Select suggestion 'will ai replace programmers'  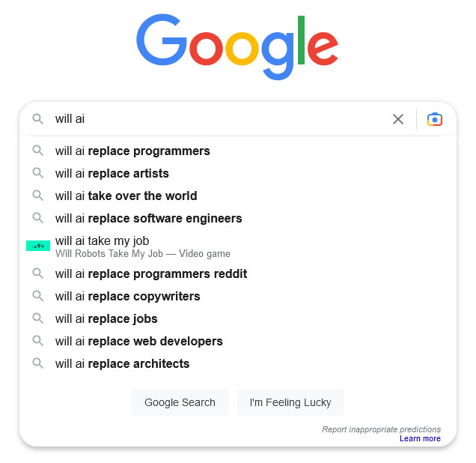(x=132, y=151)
